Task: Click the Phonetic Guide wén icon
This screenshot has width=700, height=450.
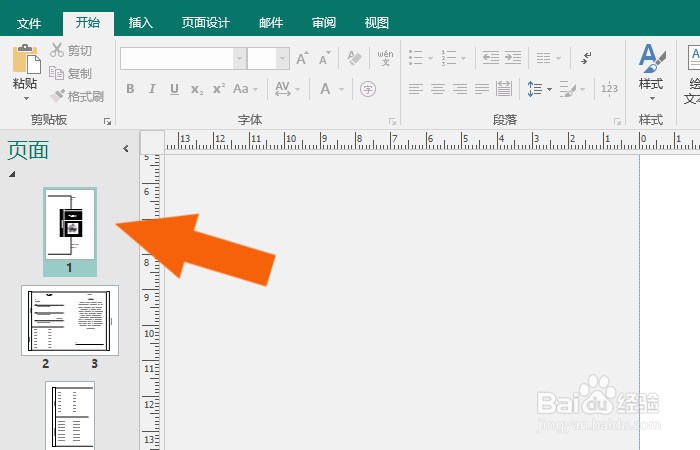Action: [385, 58]
